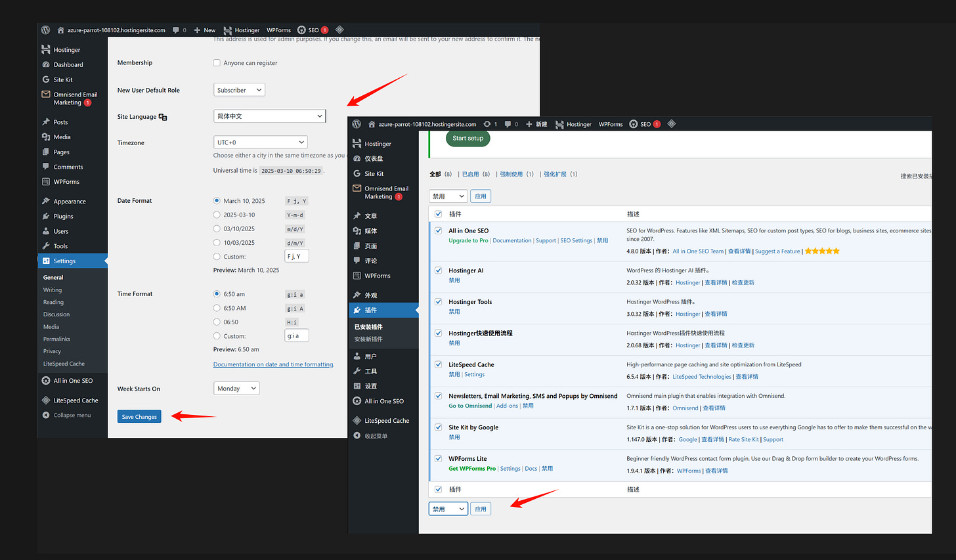The width and height of the screenshot is (956, 560).
Task: Click the Get WPForms Pro link
Action: pos(472,468)
